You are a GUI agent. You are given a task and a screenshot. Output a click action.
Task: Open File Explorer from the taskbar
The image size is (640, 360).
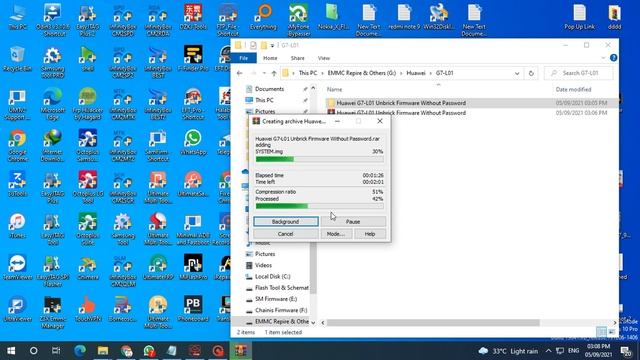click(x=103, y=351)
